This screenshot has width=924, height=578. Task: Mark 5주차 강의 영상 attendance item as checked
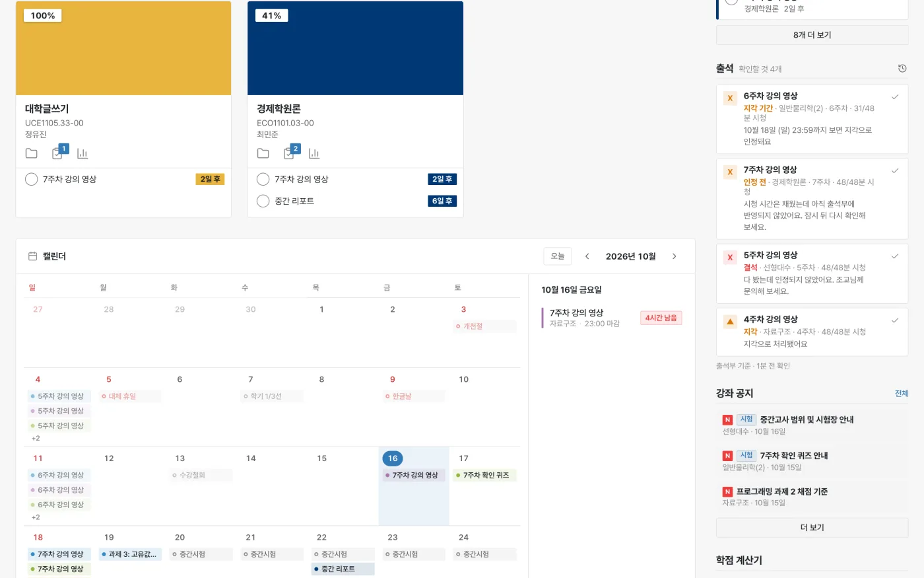895,256
